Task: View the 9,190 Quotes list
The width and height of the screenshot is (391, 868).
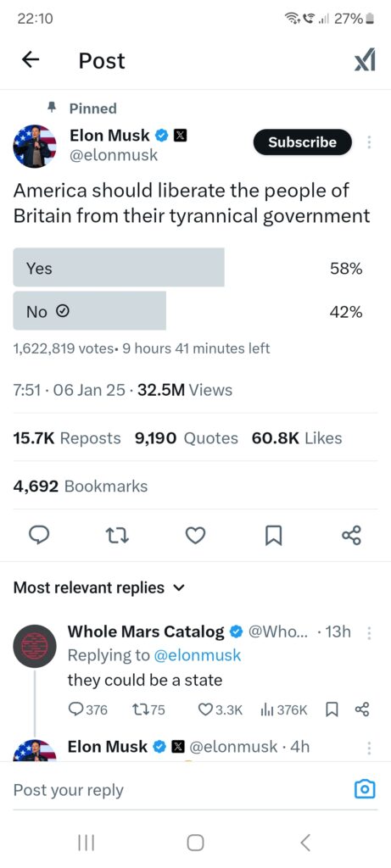Action: point(186,438)
